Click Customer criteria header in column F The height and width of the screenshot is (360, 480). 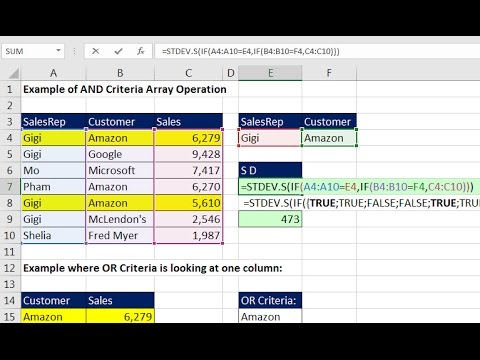(x=329, y=122)
